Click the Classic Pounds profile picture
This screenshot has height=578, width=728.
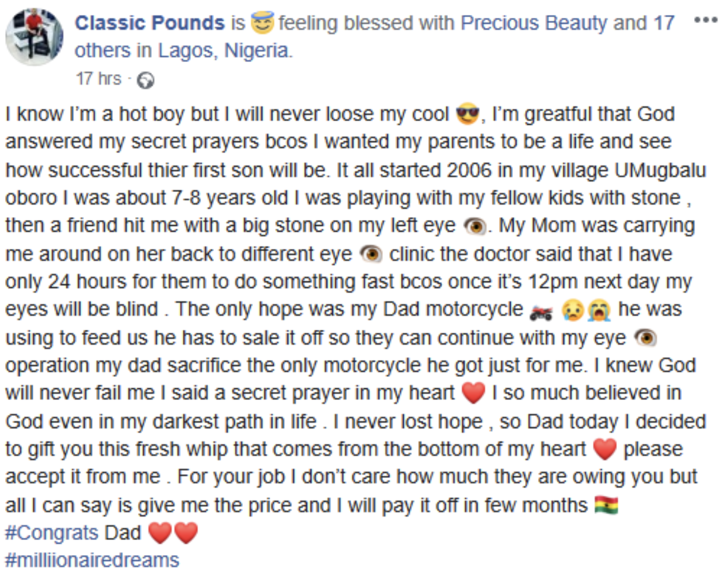(35, 36)
